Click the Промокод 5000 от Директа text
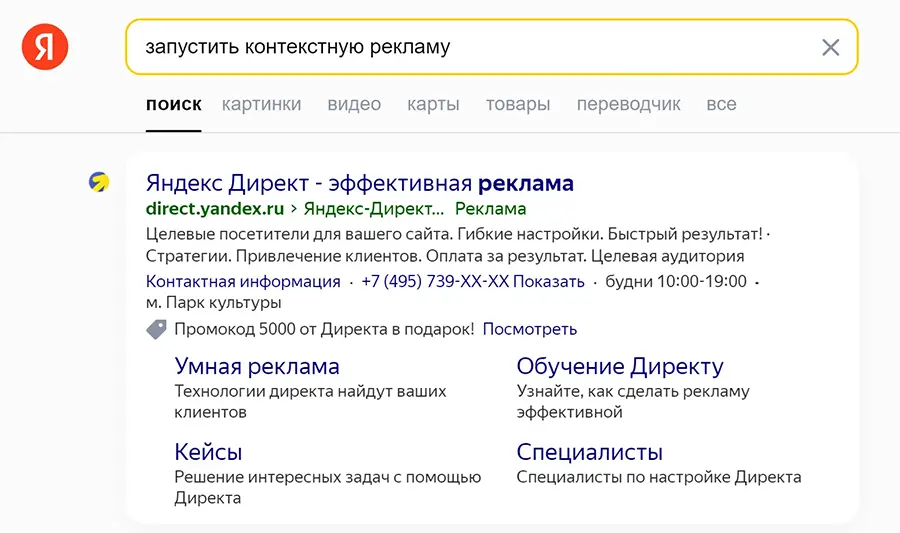This screenshot has width=900, height=533. pyautogui.click(x=324, y=329)
